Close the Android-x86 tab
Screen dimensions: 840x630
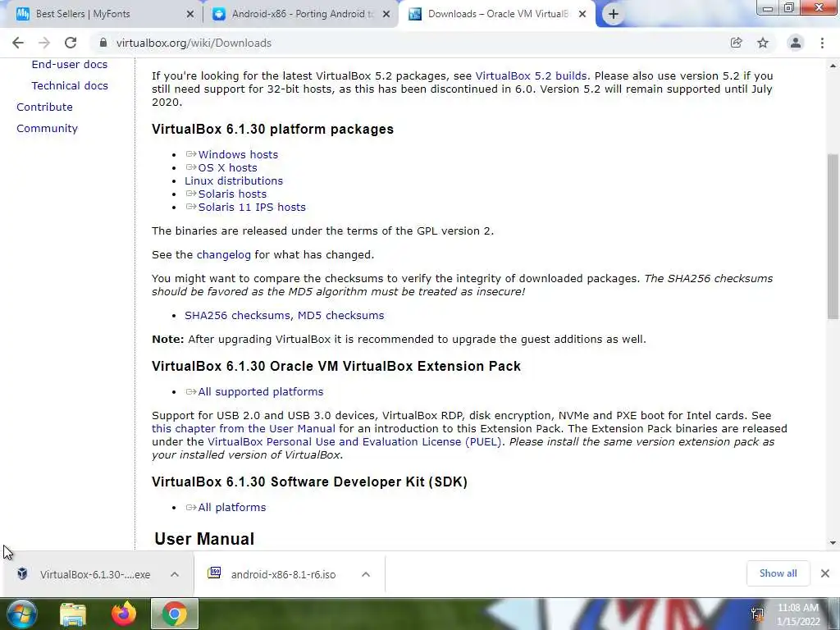pyautogui.click(x=386, y=15)
